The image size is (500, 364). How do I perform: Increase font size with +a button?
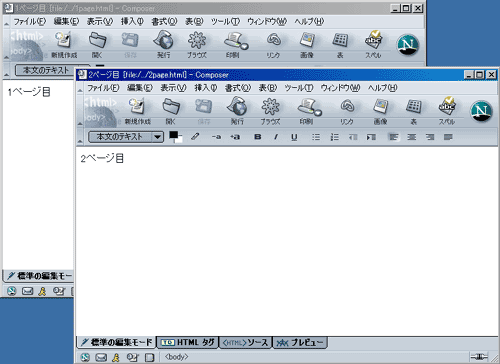[235, 137]
